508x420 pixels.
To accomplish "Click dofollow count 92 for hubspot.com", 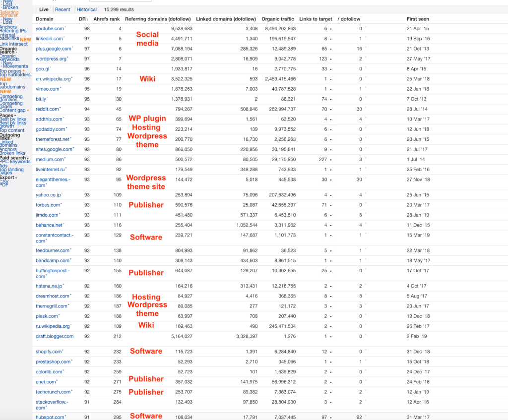I will pos(359,418).
